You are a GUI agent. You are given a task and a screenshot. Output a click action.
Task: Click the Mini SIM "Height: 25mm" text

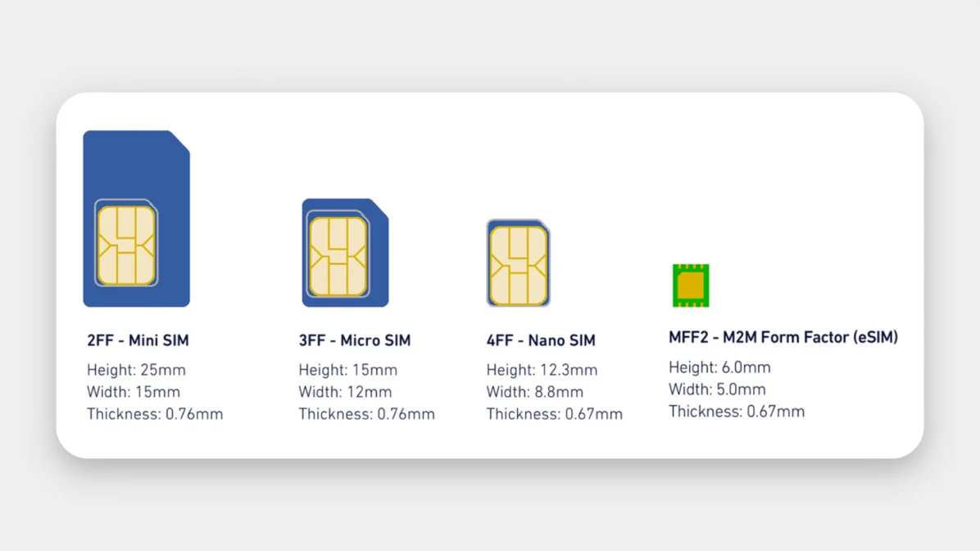point(137,370)
